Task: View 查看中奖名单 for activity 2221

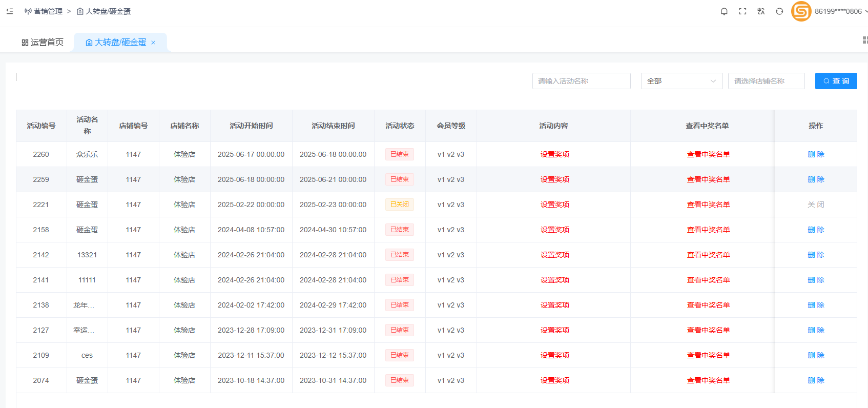Action: pyautogui.click(x=708, y=205)
